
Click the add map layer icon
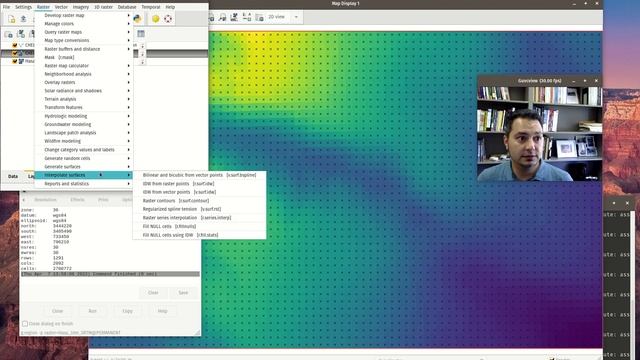[8, 34]
